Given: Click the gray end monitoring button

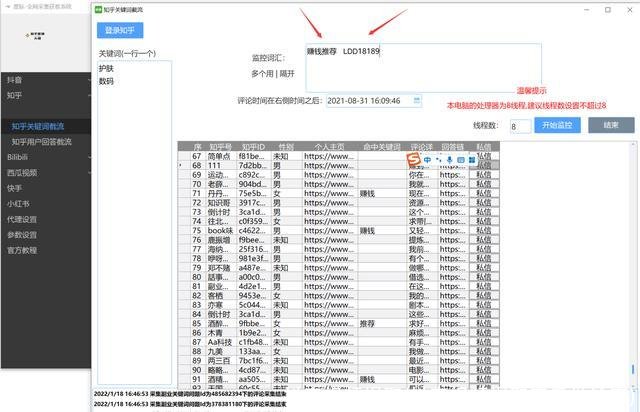Looking at the screenshot, I should coord(611,125).
